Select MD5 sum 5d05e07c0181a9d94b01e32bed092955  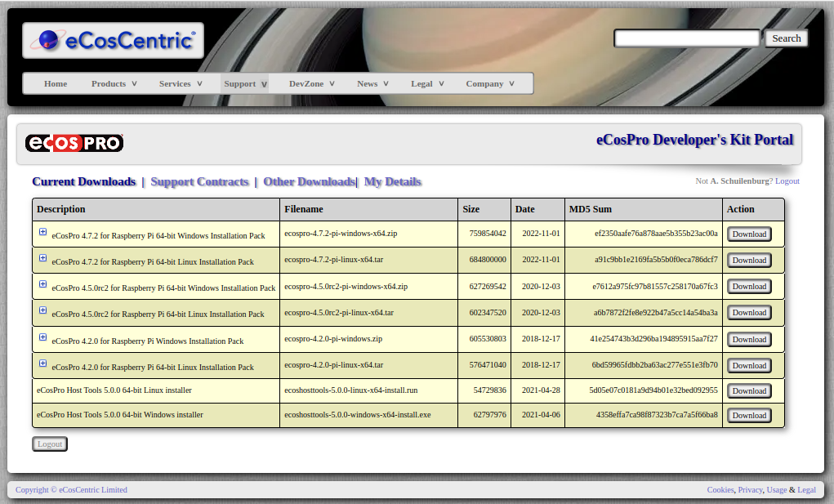[x=653, y=390]
